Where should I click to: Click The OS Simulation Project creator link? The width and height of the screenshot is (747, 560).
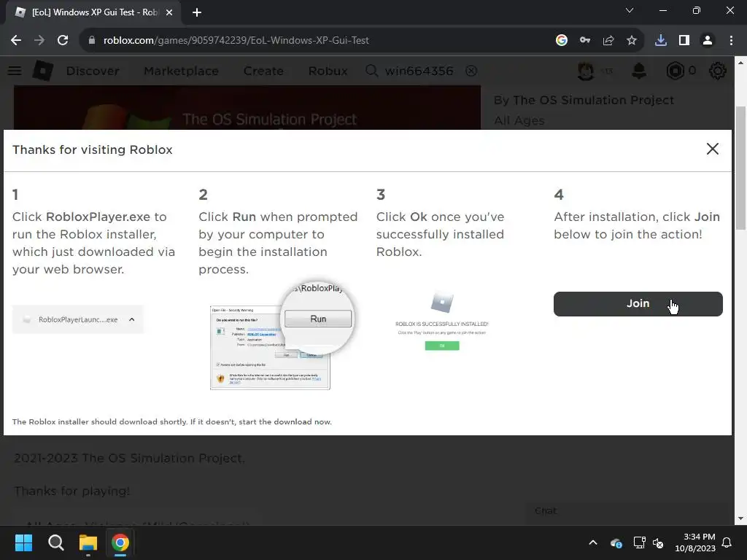(x=593, y=100)
